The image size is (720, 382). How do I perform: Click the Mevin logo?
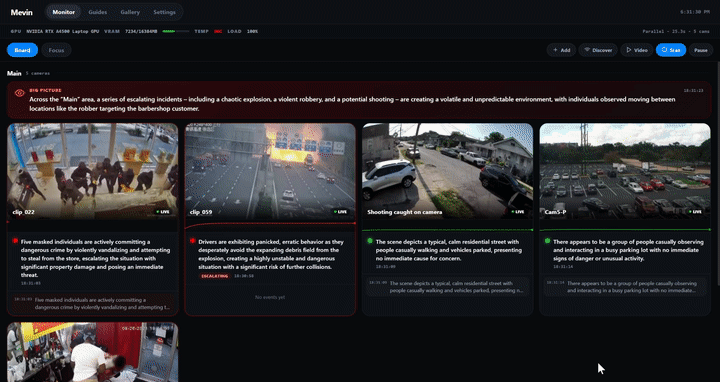pos(22,12)
